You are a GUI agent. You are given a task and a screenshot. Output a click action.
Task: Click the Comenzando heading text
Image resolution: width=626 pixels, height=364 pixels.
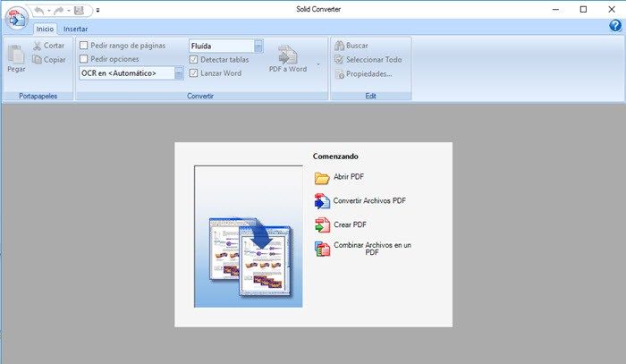pyautogui.click(x=335, y=157)
